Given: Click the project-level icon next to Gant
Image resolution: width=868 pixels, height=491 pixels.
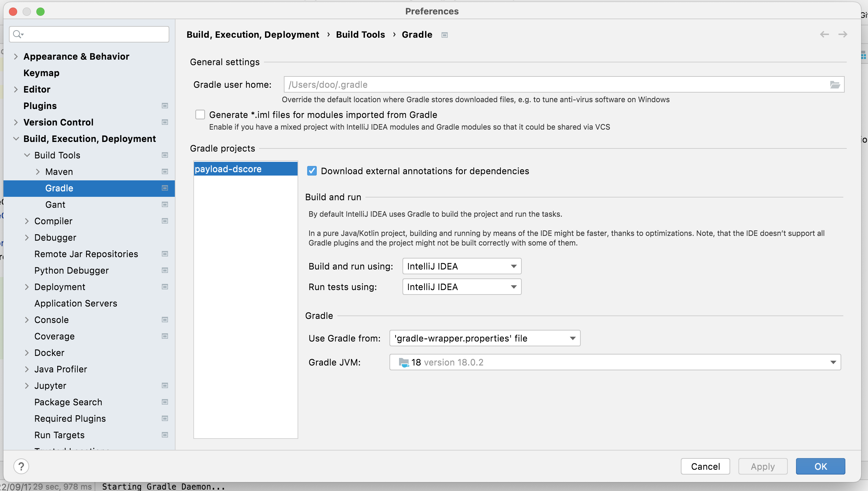Looking at the screenshot, I should click(x=165, y=204).
